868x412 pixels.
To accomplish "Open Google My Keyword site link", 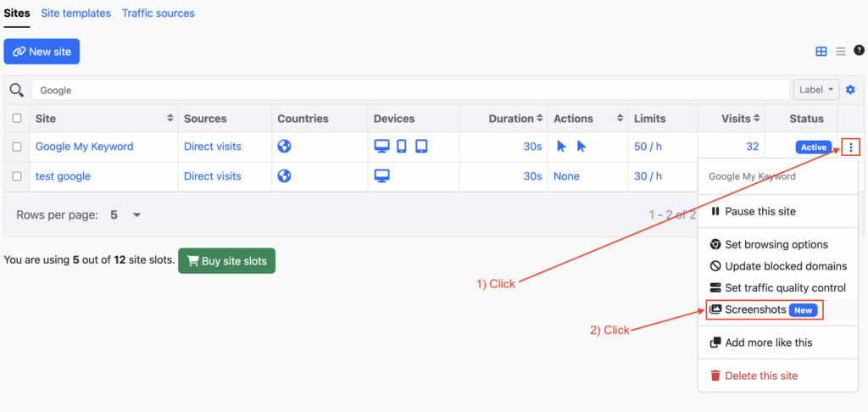I will click(84, 147).
